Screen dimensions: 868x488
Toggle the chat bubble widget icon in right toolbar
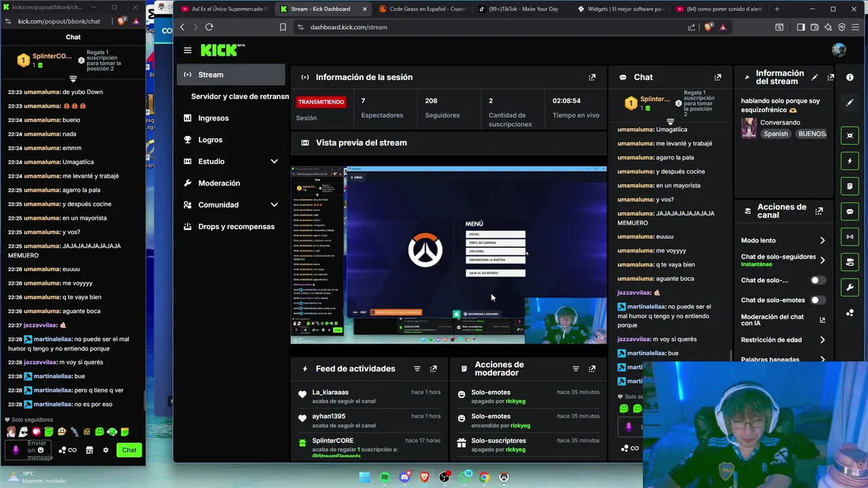(x=850, y=211)
